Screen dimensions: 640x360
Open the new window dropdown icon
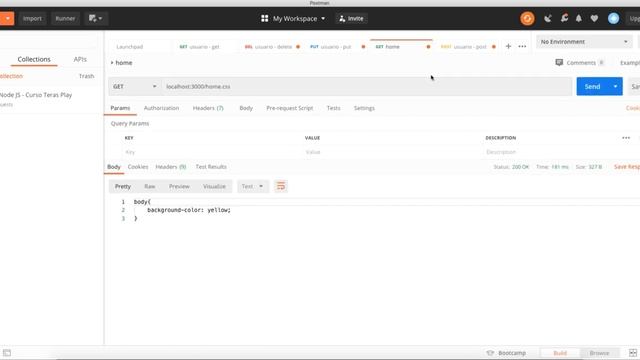[96, 18]
